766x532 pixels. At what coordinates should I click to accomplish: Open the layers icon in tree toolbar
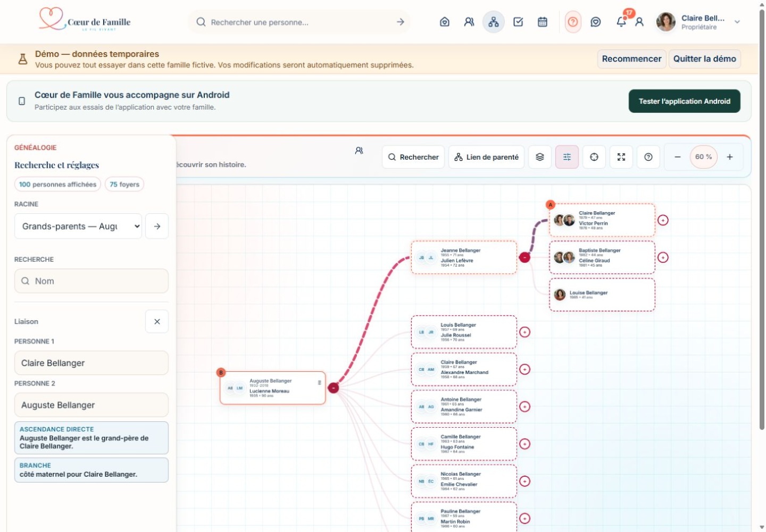tap(540, 157)
